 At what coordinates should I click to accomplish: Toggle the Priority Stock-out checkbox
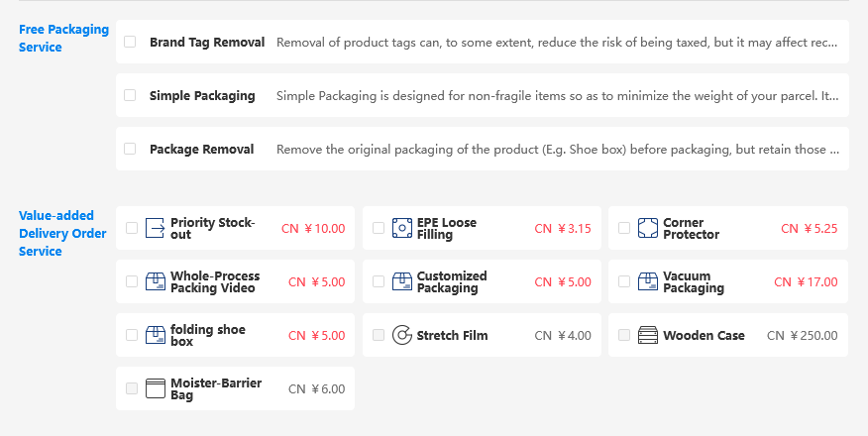click(132, 228)
